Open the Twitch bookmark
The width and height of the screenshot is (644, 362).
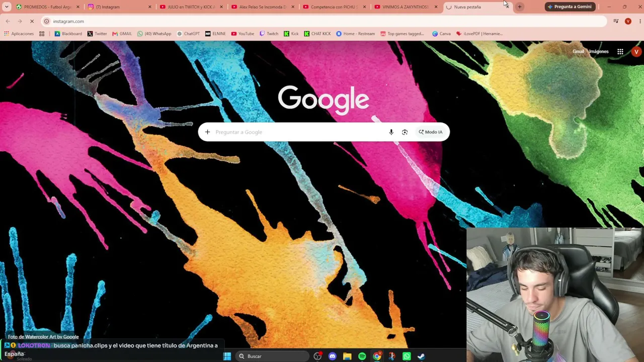tap(269, 34)
